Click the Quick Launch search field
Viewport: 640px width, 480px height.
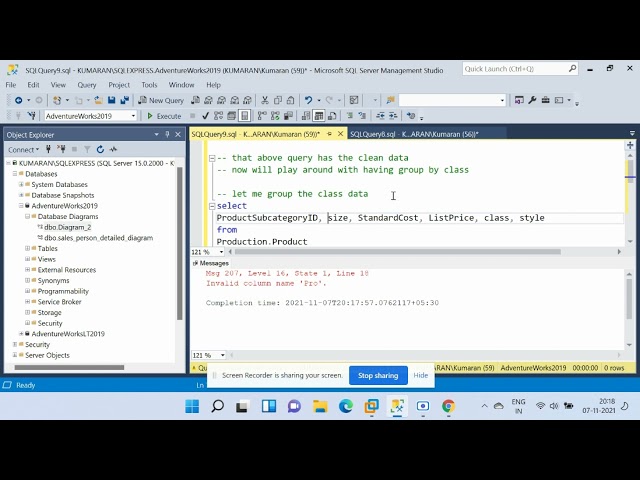[520, 69]
